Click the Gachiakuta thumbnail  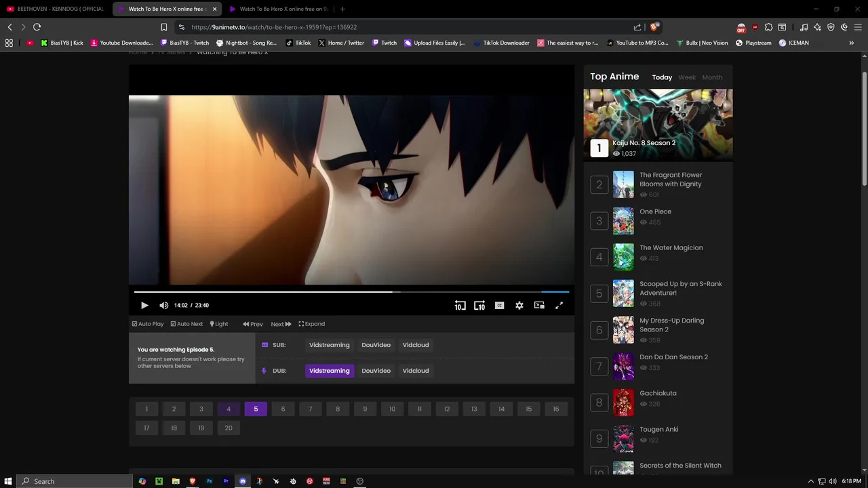pyautogui.click(x=623, y=403)
